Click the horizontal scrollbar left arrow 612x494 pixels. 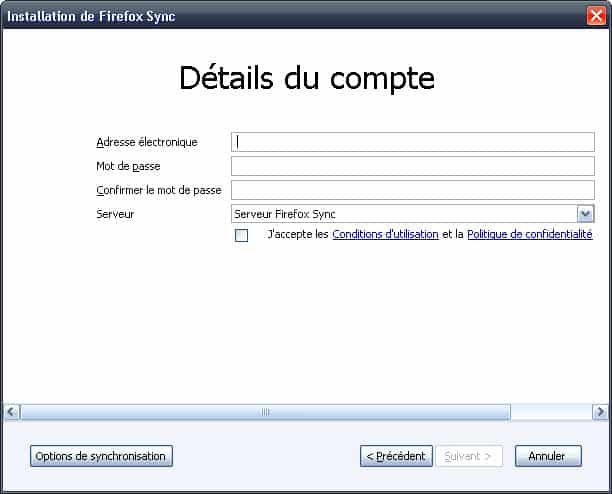tap(11, 412)
